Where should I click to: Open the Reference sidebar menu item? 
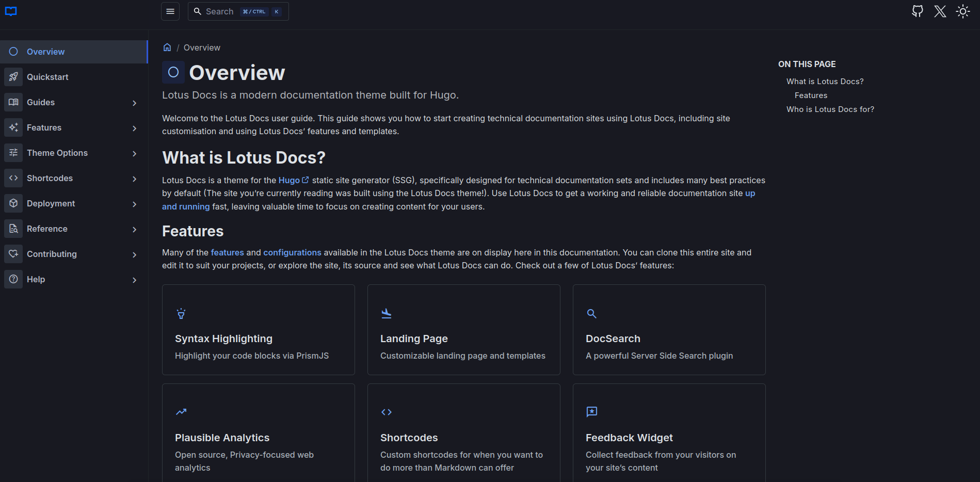[47, 229]
